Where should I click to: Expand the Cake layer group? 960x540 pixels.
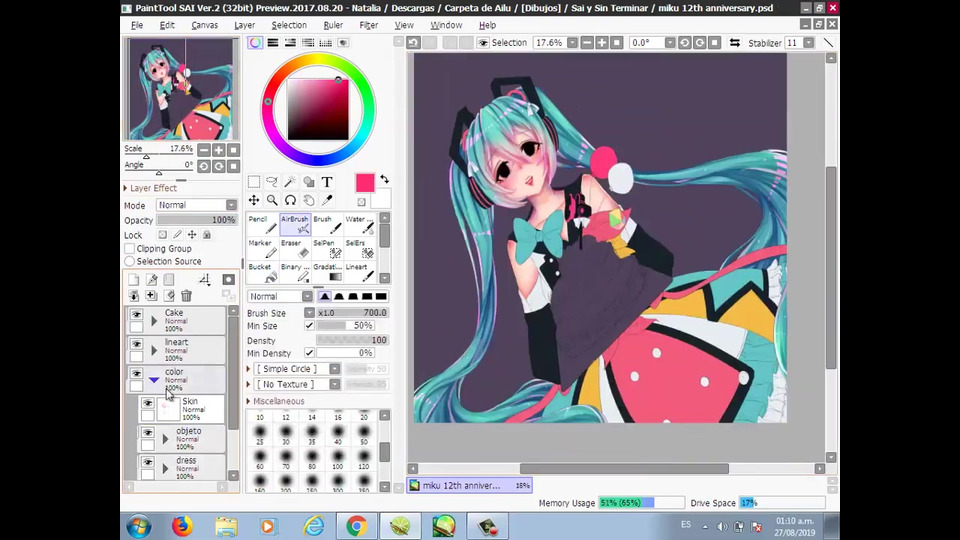[x=154, y=321]
